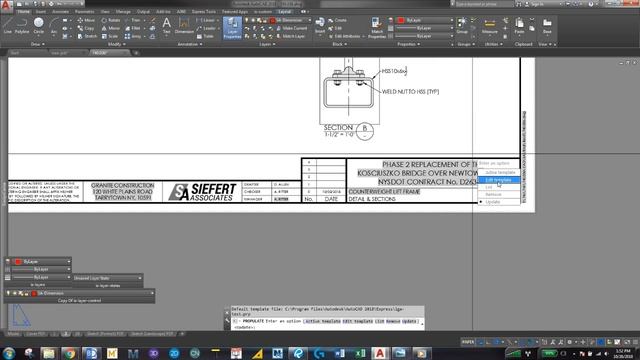Select the Polyline tool
Image resolution: width=640 pixels, height=360 pixels.
pyautogui.click(x=22, y=25)
